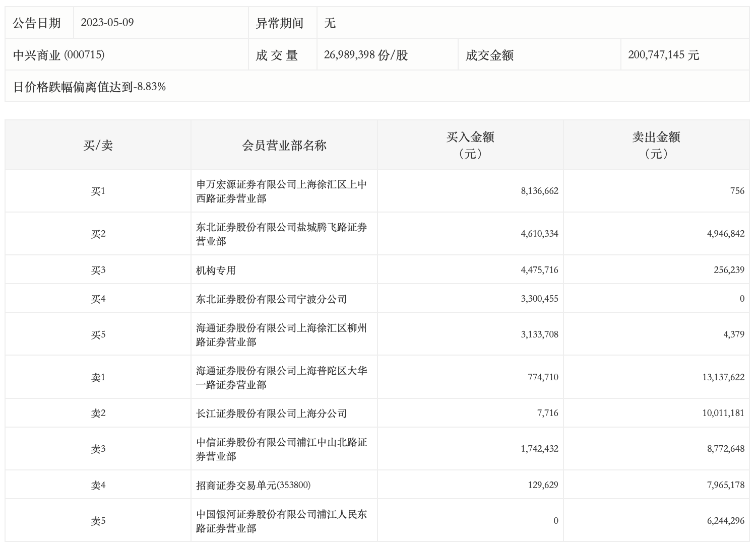Click the 买/卖 column header

(98, 146)
